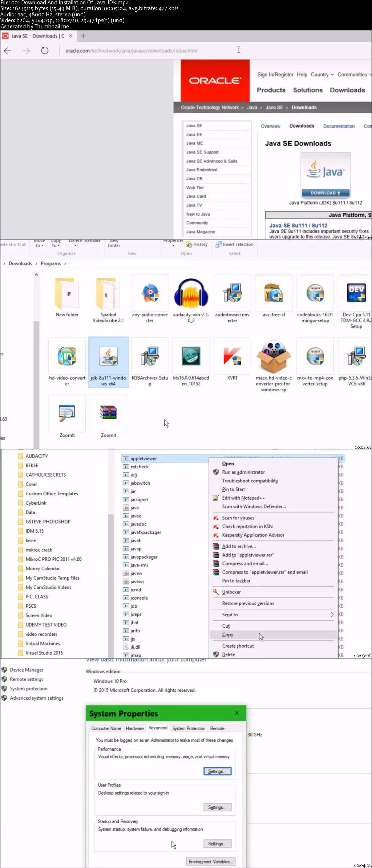Open the New folder icon in Programs
This screenshot has width=372, height=868.
[x=67, y=294]
